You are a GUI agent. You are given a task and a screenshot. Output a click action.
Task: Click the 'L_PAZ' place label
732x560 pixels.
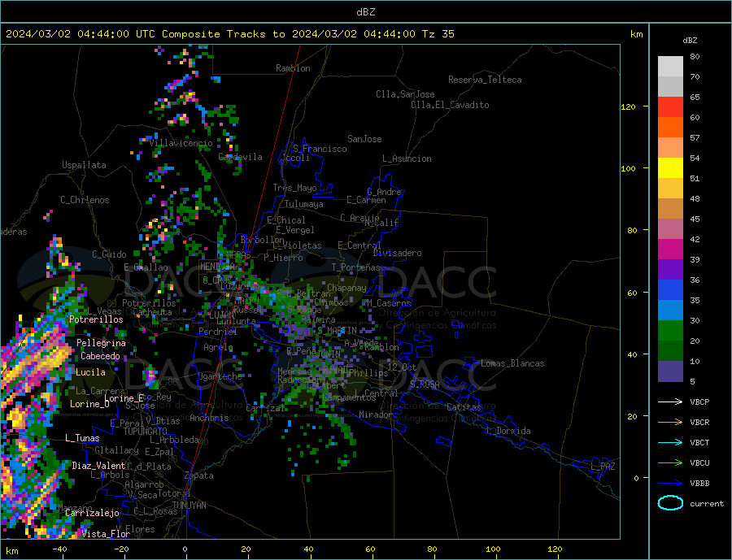tap(603, 467)
